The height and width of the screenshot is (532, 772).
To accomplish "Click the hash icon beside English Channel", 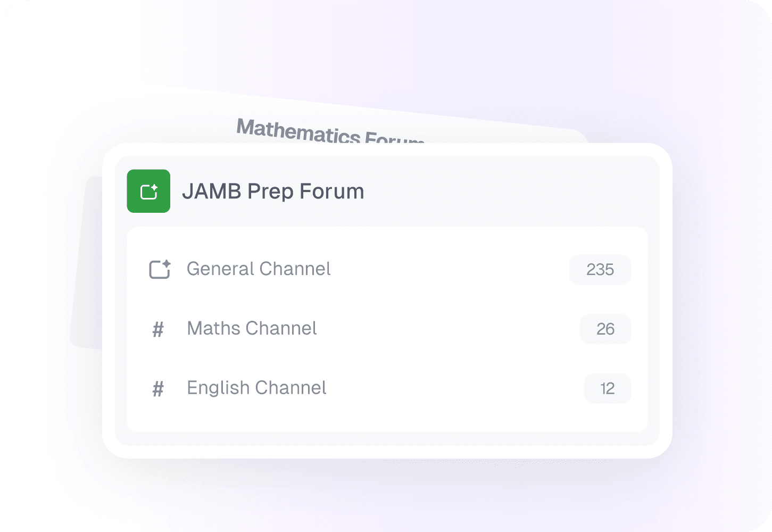I will coord(158,389).
